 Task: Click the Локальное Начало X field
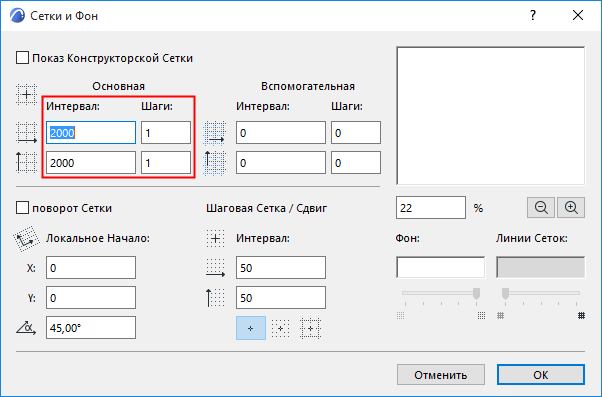pos(91,268)
